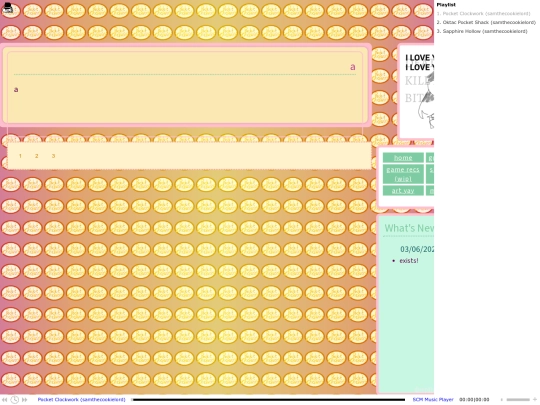Viewport: 540px width, 405px height.
Task: Go to page 3 in pagination
Action: coord(53,156)
